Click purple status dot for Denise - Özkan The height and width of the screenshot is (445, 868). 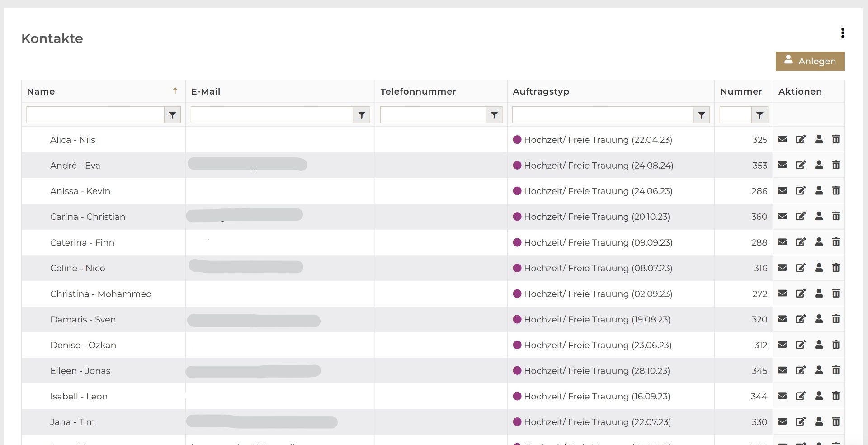click(x=517, y=345)
